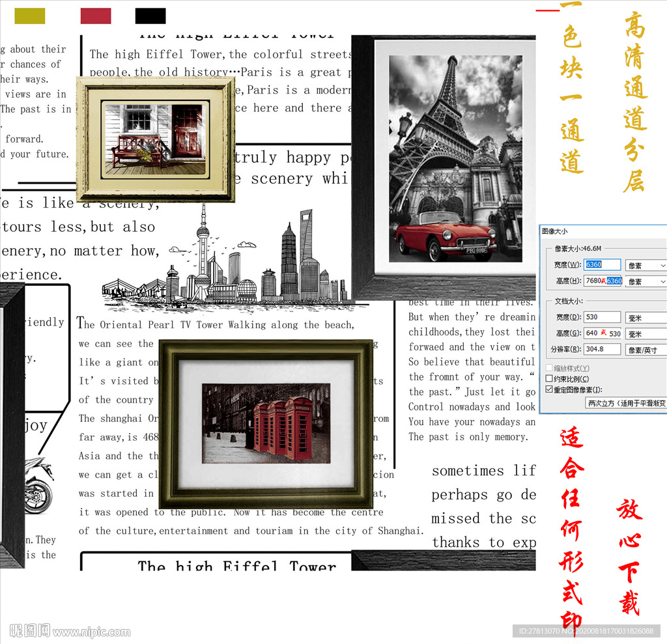Viewport: 667px width, 644px height.
Task: Open the 两次立方 resampling method dropdown
Action: coord(626,403)
